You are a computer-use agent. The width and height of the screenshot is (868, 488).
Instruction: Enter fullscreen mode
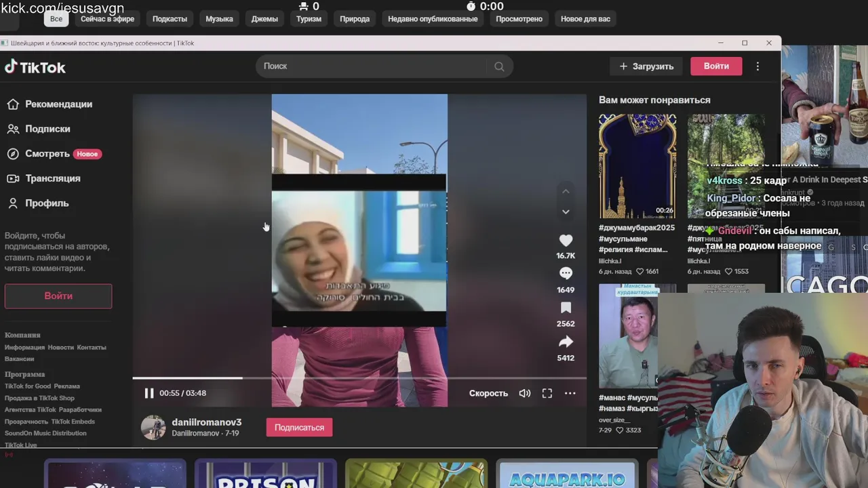pos(547,393)
